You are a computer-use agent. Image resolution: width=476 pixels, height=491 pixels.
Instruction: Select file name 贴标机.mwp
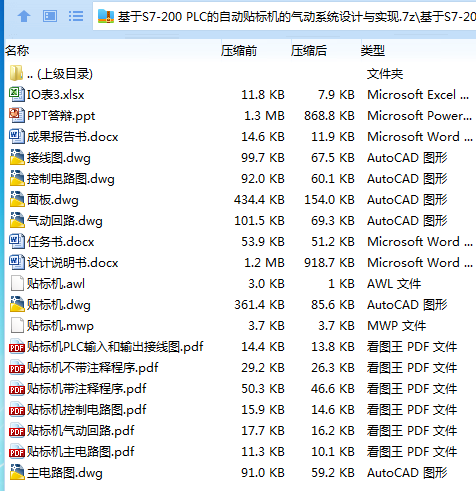[60, 326]
